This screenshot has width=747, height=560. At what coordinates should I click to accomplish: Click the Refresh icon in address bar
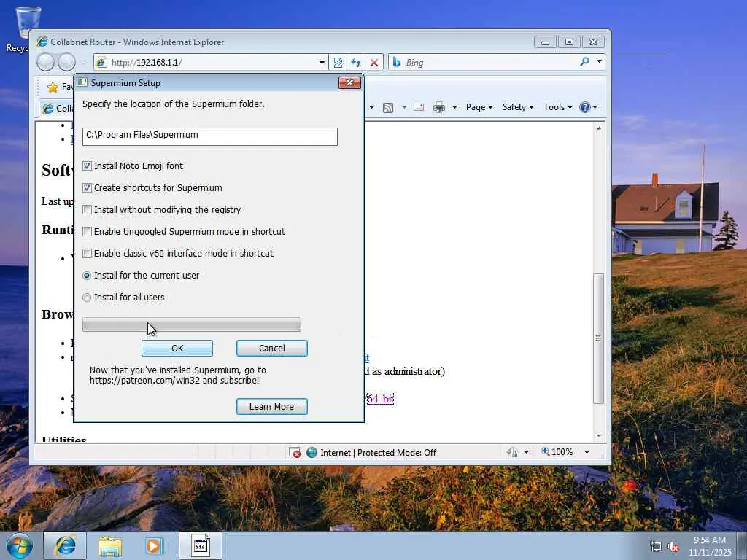(x=355, y=63)
